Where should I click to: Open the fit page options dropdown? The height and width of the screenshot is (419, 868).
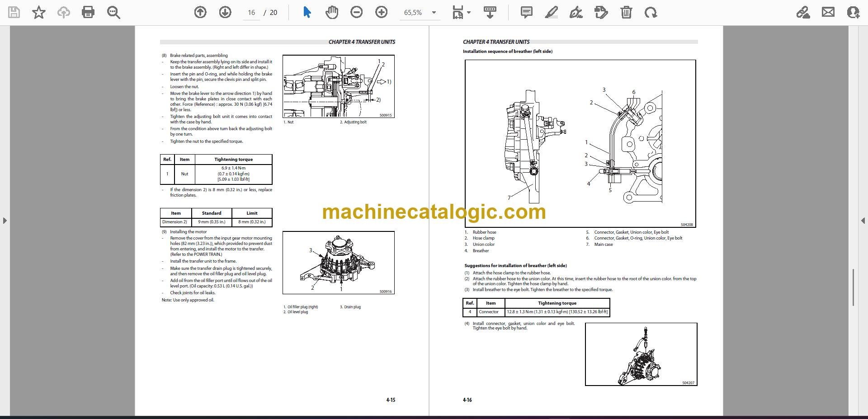461,12
